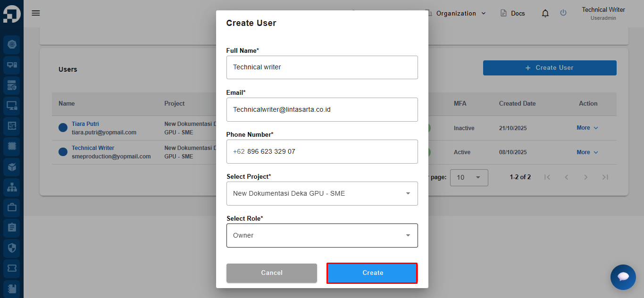Click the Email input field
Image resolution: width=644 pixels, height=298 pixels.
pos(322,109)
